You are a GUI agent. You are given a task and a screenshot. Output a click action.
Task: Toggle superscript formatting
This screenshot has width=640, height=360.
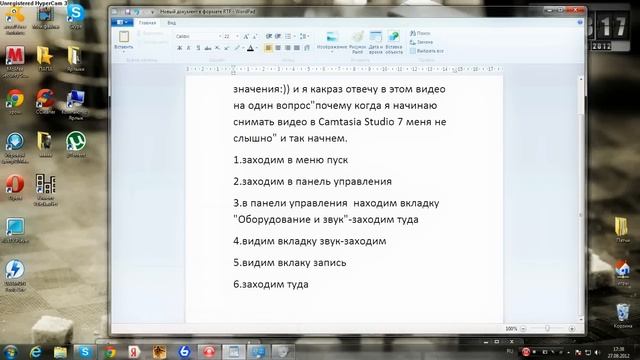227,48
